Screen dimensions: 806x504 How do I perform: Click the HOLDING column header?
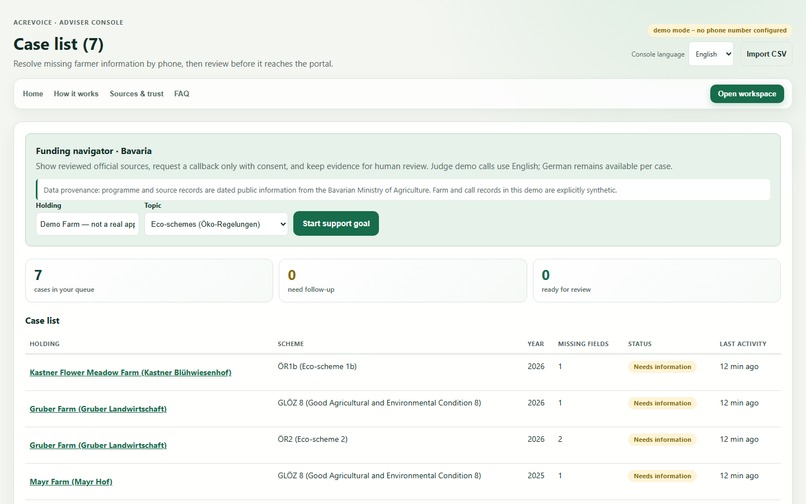click(x=45, y=344)
